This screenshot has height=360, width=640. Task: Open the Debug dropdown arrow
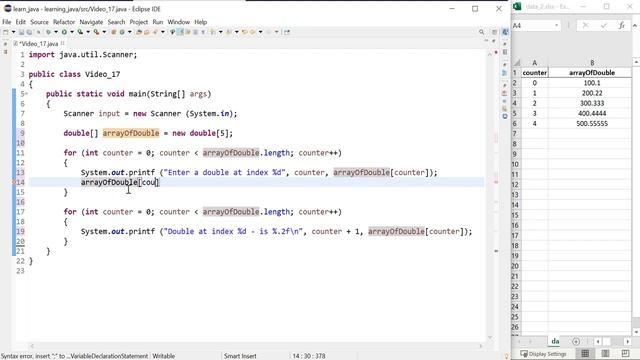tap(56, 32)
